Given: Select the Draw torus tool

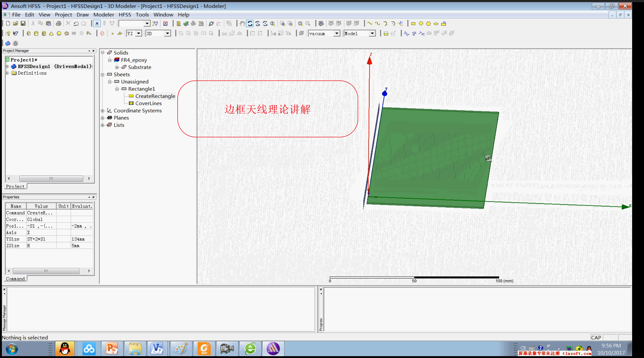Looking at the screenshot, I should tap(67, 33).
